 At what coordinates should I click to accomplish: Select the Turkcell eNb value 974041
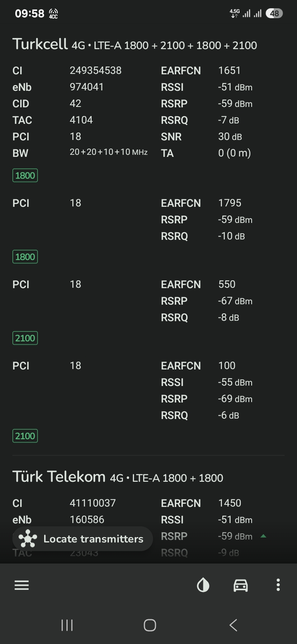[x=87, y=87]
